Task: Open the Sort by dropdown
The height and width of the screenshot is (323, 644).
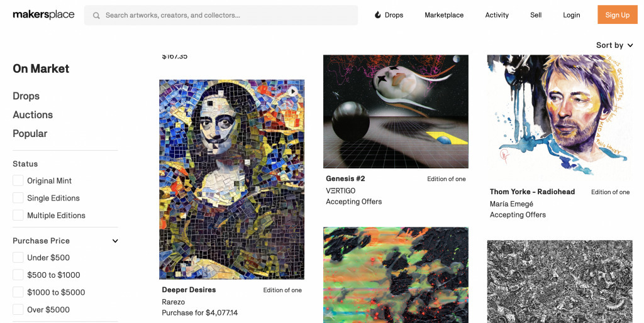Action: coord(614,45)
